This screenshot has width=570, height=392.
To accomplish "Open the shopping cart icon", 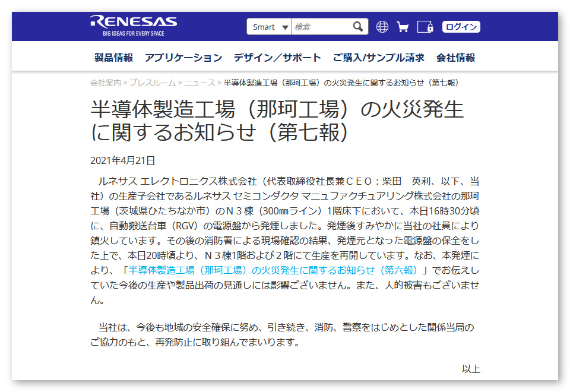I will tap(403, 27).
